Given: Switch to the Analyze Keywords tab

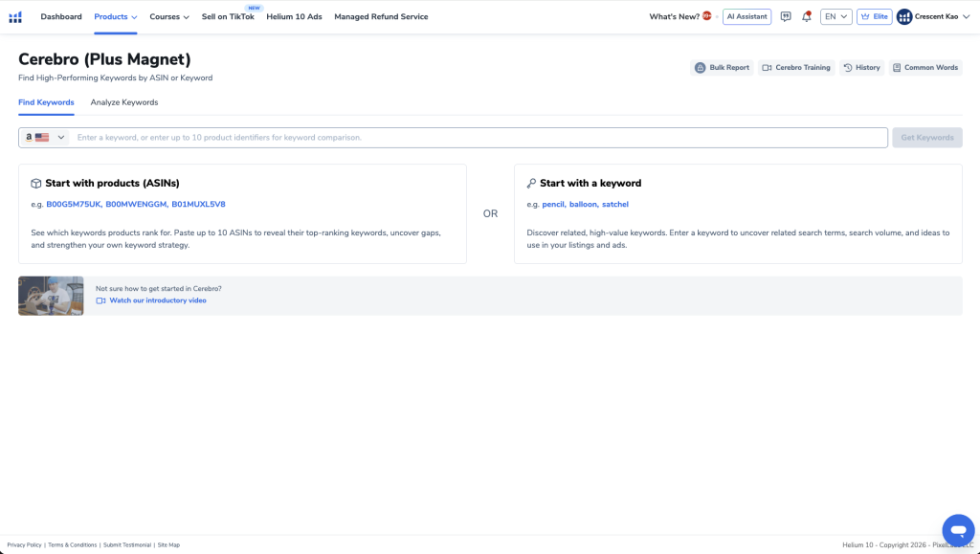Looking at the screenshot, I should 124,102.
